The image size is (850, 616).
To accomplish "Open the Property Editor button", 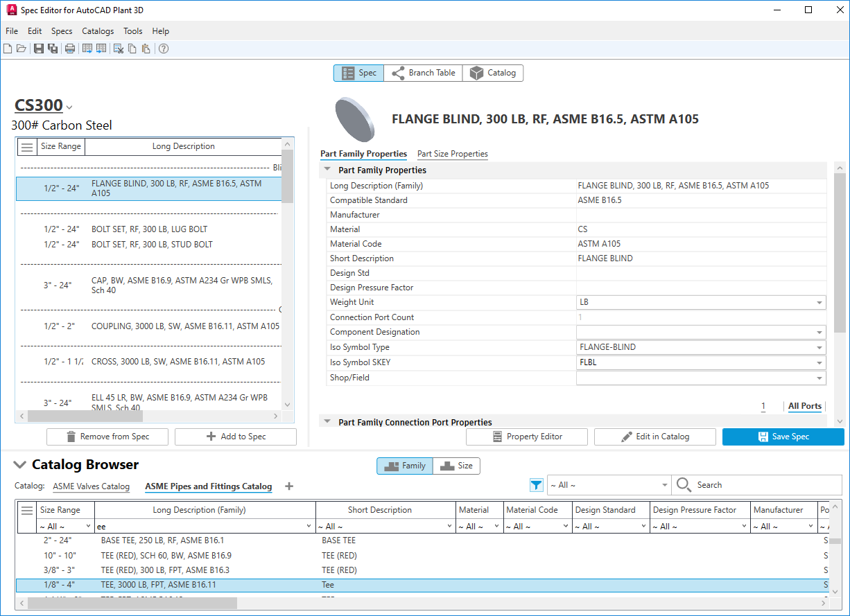I will [x=527, y=437].
